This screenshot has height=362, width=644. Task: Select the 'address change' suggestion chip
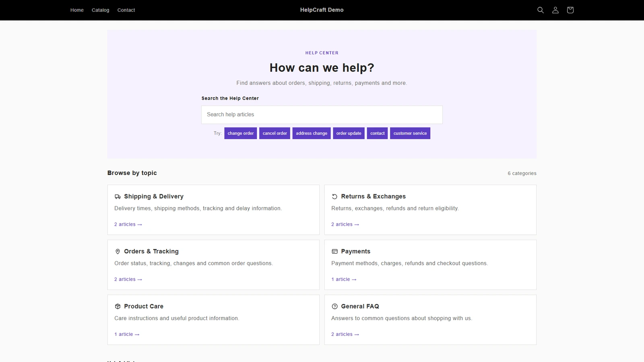click(x=312, y=133)
